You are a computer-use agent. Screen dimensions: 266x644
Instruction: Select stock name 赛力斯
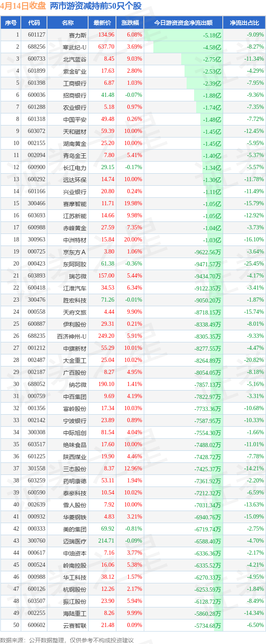pyautogui.click(x=78, y=35)
